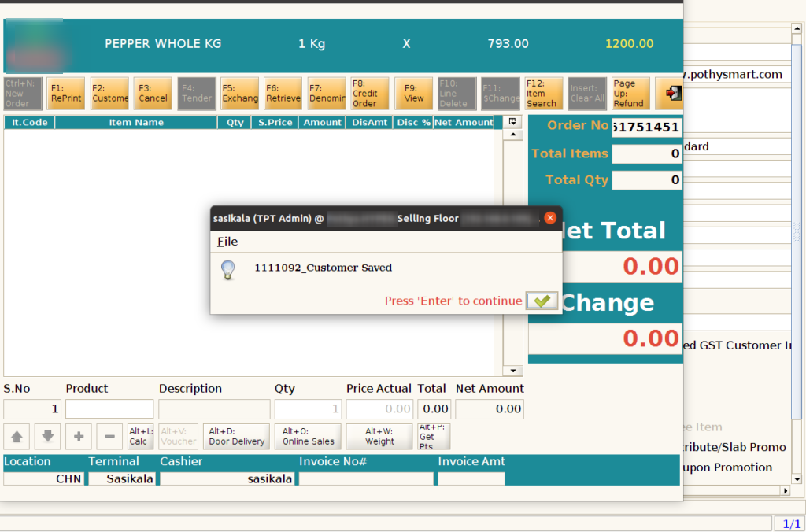Click the item table scrollbar up arrow
The image size is (806, 532).
512,135
